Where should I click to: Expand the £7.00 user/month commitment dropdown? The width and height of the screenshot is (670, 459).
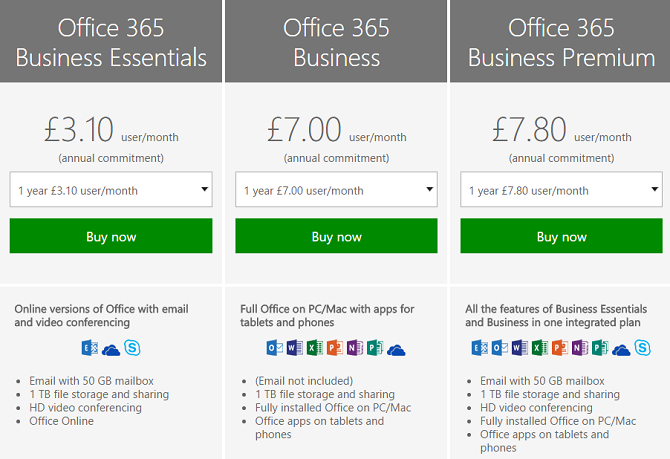point(336,190)
